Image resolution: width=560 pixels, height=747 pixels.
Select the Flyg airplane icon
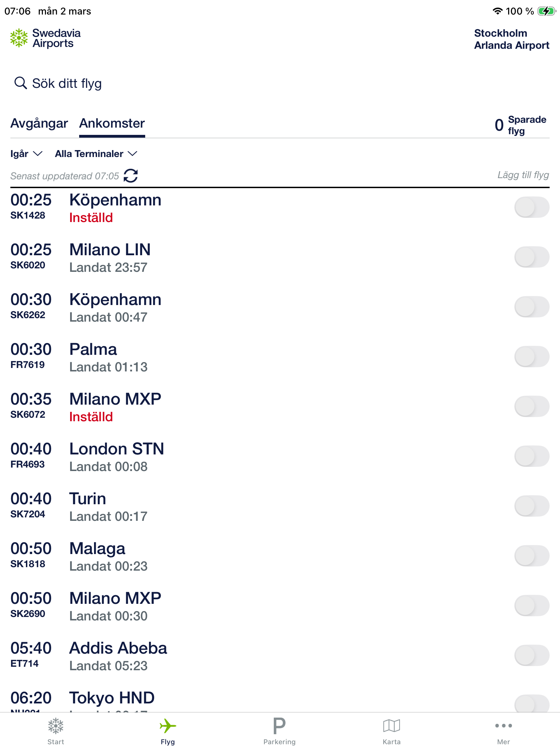(168, 726)
